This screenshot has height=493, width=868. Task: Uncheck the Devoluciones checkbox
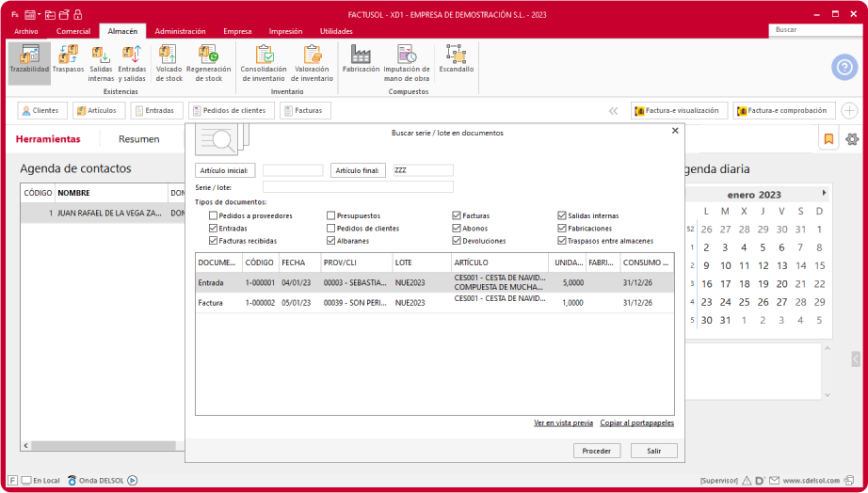tap(457, 241)
